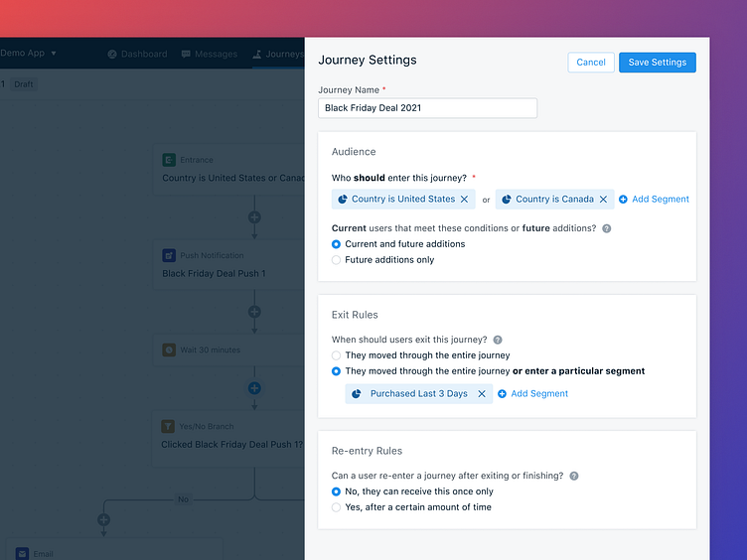Click Clicked Black Friday Deal Push 1? text
Viewport: 747px width, 560px height.
coord(231,445)
